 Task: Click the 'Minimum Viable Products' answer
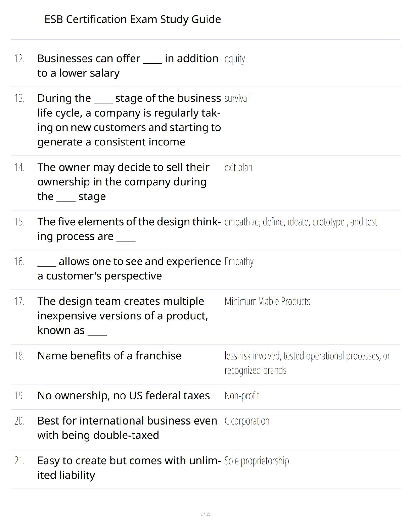click(x=267, y=302)
